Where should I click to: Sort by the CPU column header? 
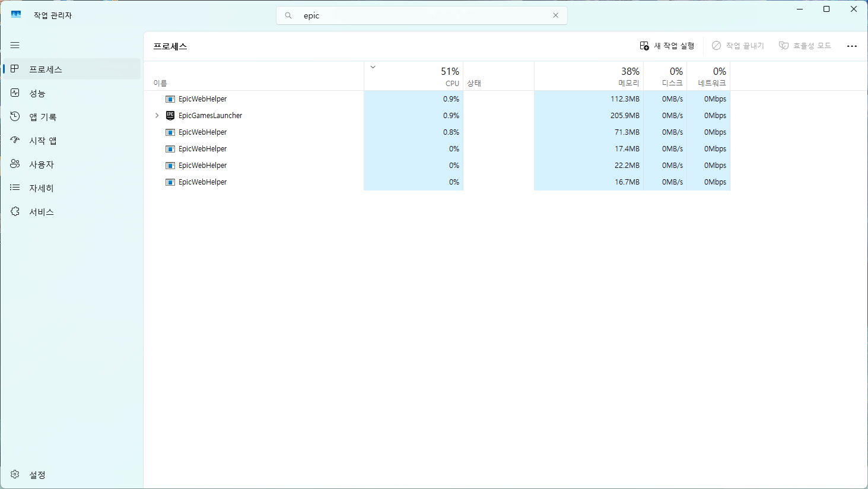click(x=414, y=76)
